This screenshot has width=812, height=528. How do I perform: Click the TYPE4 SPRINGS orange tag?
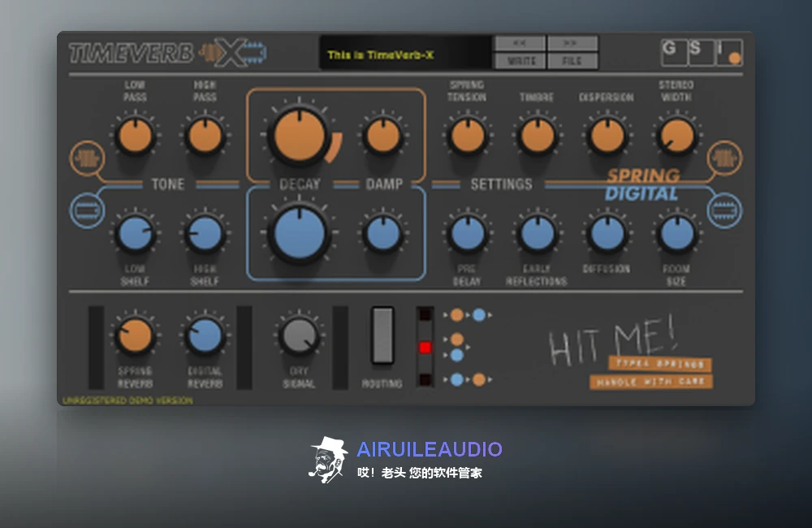click(x=660, y=364)
